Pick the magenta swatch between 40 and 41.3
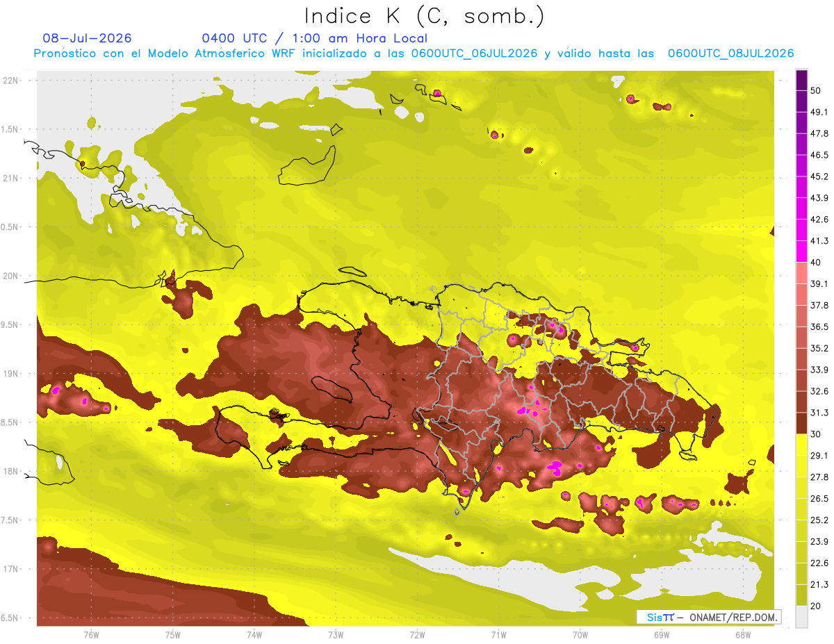 point(801,251)
